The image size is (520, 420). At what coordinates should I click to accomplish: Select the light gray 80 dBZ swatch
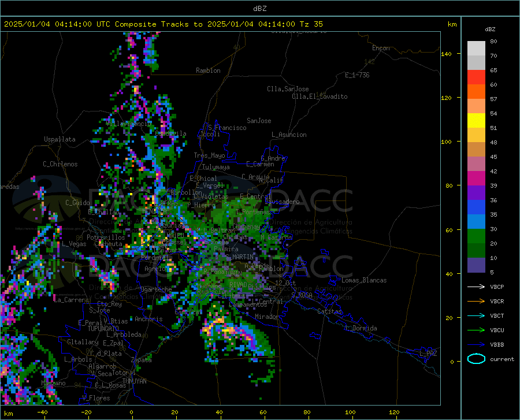pyautogui.click(x=476, y=49)
